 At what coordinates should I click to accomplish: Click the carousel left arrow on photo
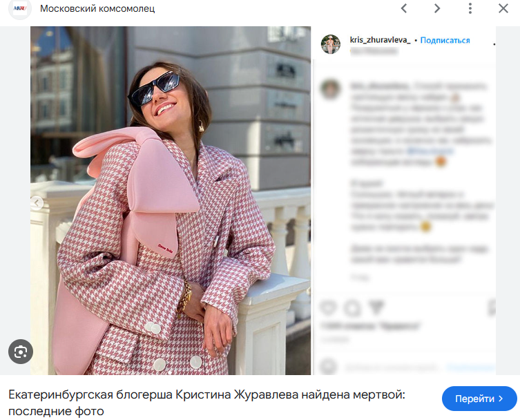click(x=37, y=202)
